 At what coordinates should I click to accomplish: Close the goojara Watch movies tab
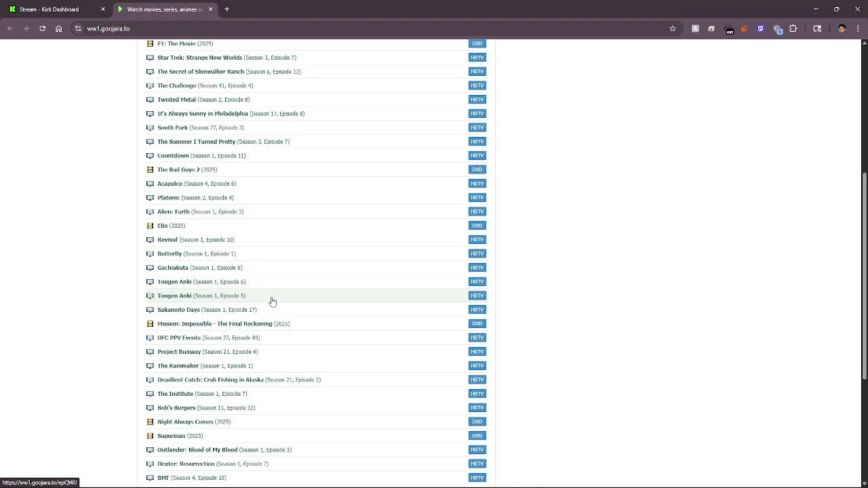210,9
